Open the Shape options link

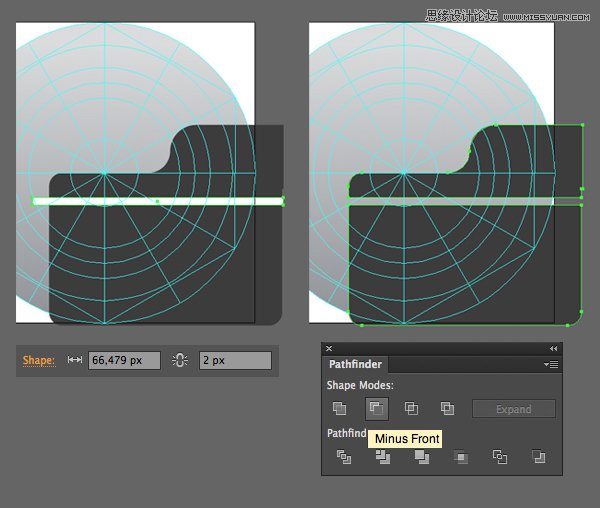39,360
